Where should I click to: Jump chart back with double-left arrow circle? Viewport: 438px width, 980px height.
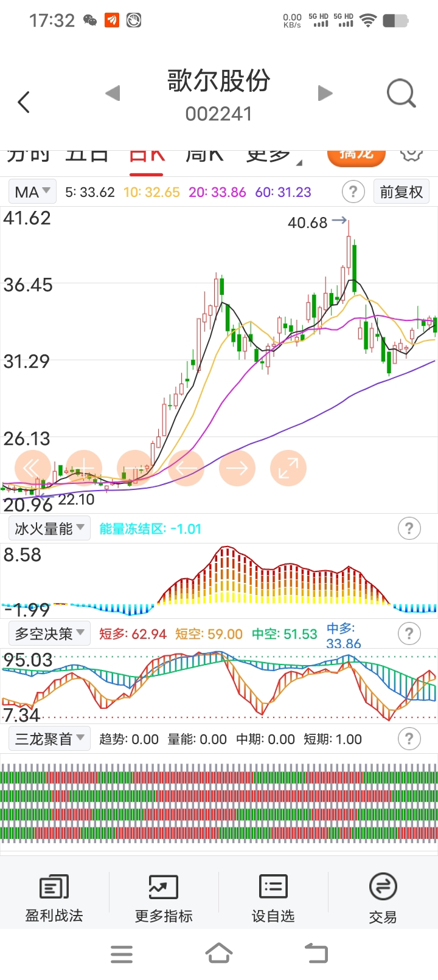tap(32, 468)
